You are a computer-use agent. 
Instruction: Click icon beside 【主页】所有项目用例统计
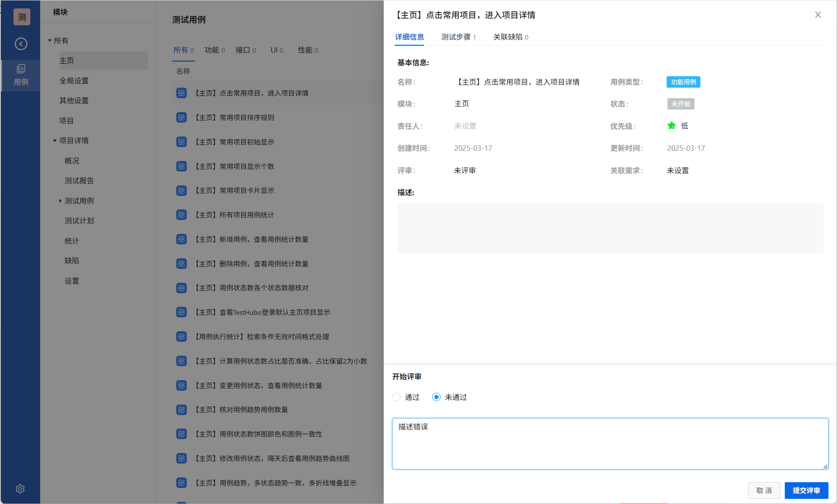coord(181,215)
